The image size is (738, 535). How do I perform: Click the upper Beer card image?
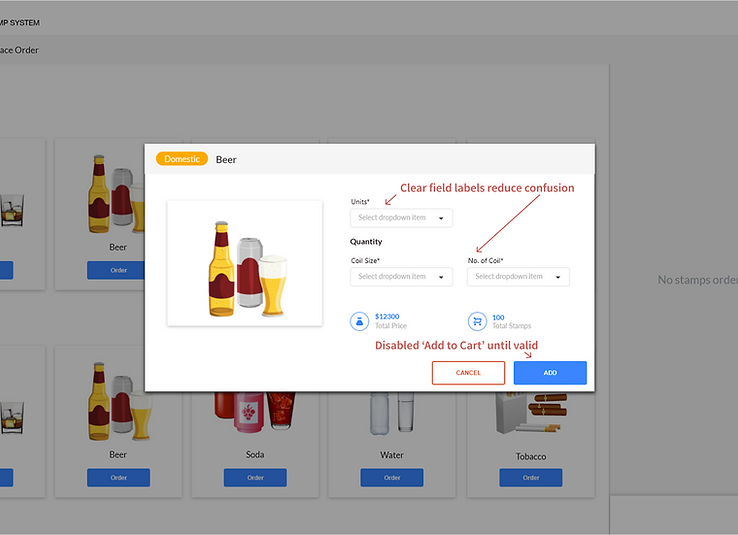tap(116, 194)
